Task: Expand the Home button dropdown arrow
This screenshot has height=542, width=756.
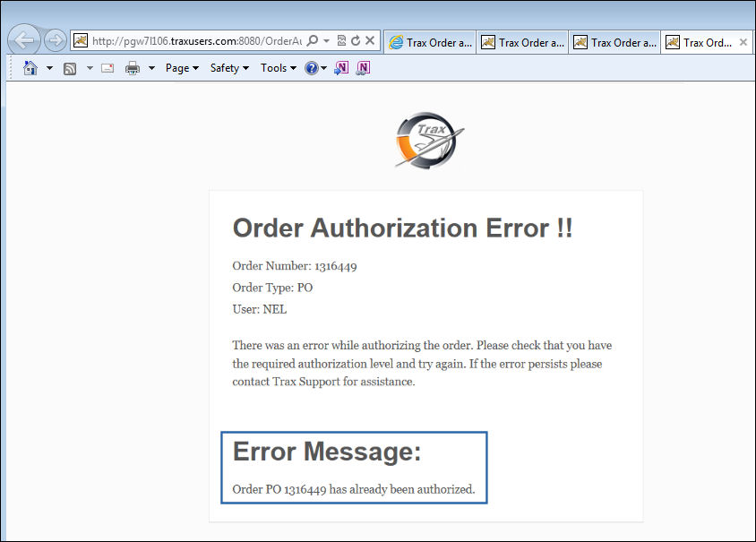Action: coord(49,68)
